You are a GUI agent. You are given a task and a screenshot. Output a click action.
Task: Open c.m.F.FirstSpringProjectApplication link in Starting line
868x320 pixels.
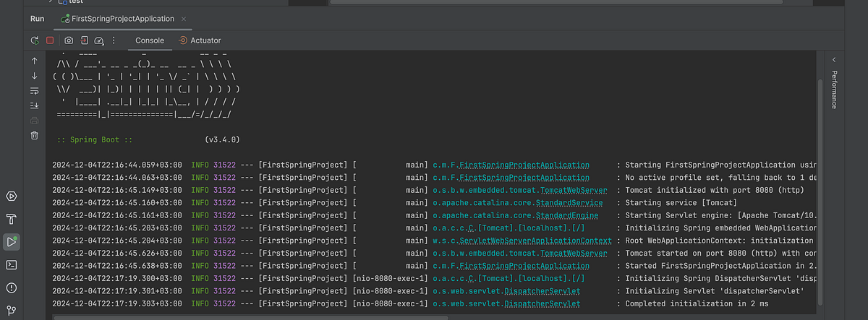click(511, 165)
